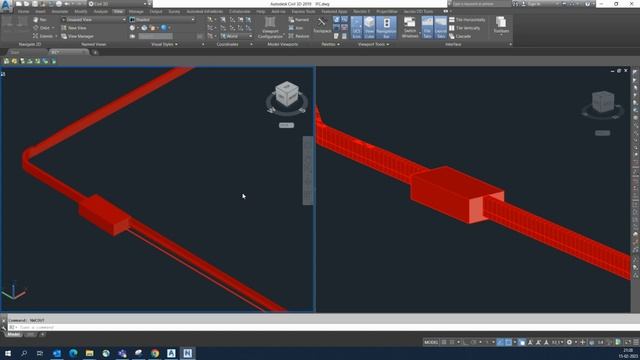Click the clean screen icon in status bar
640x360 pixels.
(628, 342)
